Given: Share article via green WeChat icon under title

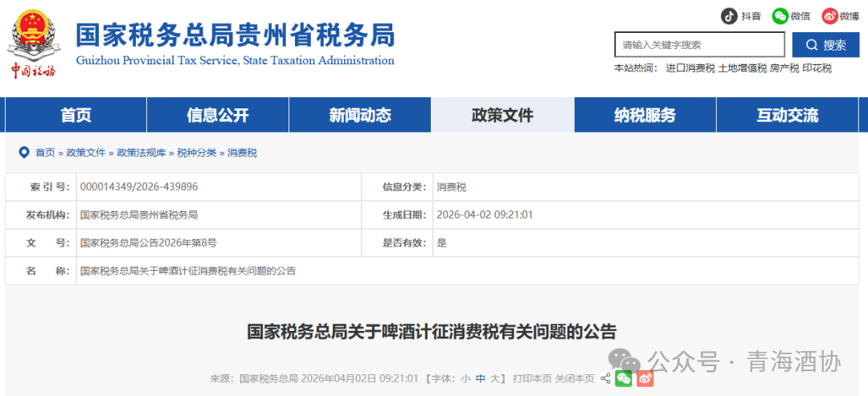Looking at the screenshot, I should coord(624,378).
